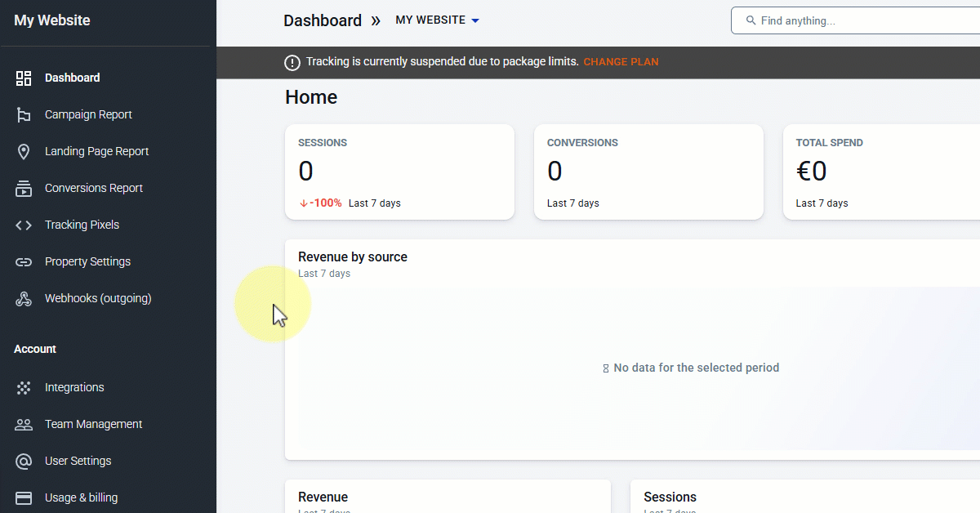Viewport: 980px width, 513px height.
Task: Click the No data for the selected period message
Action: coord(691,368)
